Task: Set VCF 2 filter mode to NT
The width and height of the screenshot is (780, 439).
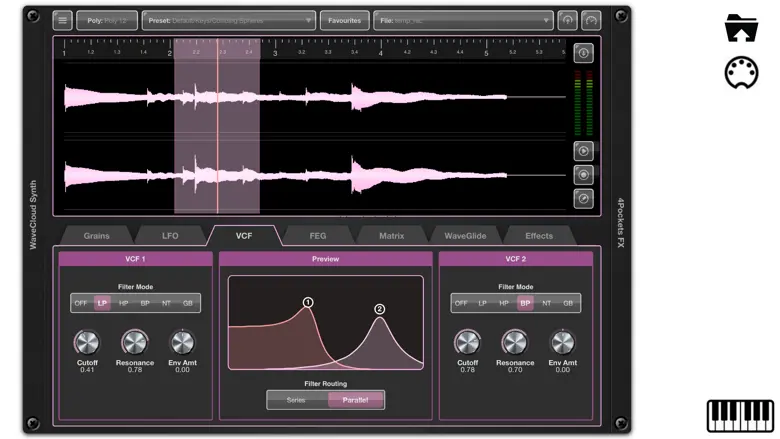Action: [x=546, y=303]
